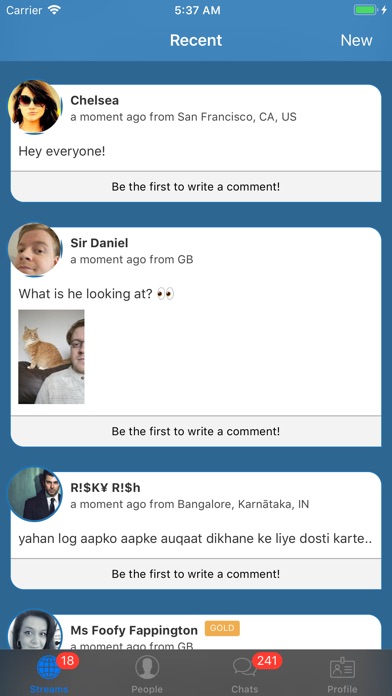Screen dimensions: 392x696
Task: Open Ms Foofy Fappington's avatar
Action: coord(34,630)
